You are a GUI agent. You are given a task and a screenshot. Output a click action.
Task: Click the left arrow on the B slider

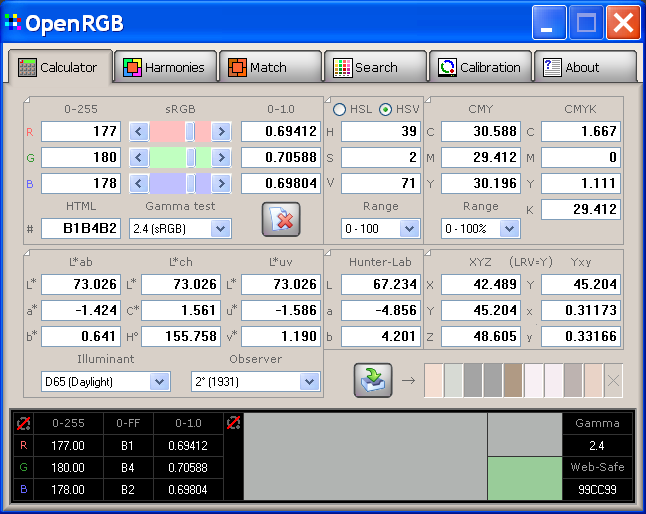click(x=139, y=183)
